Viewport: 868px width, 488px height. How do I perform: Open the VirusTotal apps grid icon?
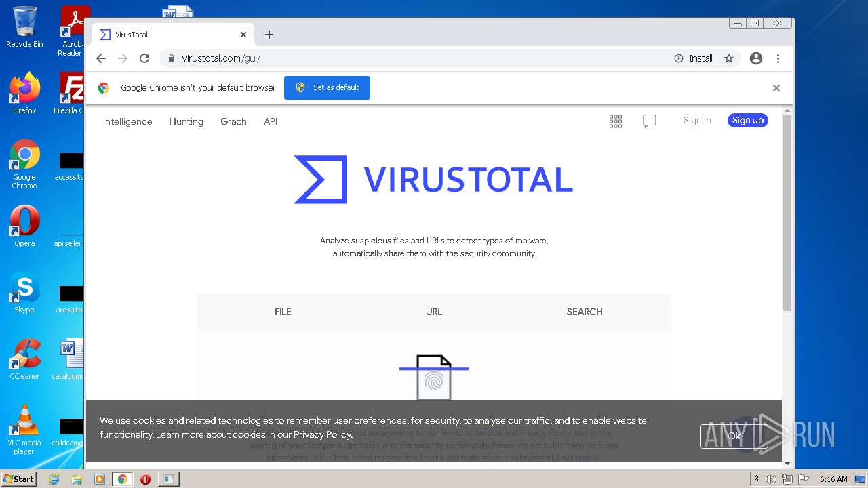616,121
